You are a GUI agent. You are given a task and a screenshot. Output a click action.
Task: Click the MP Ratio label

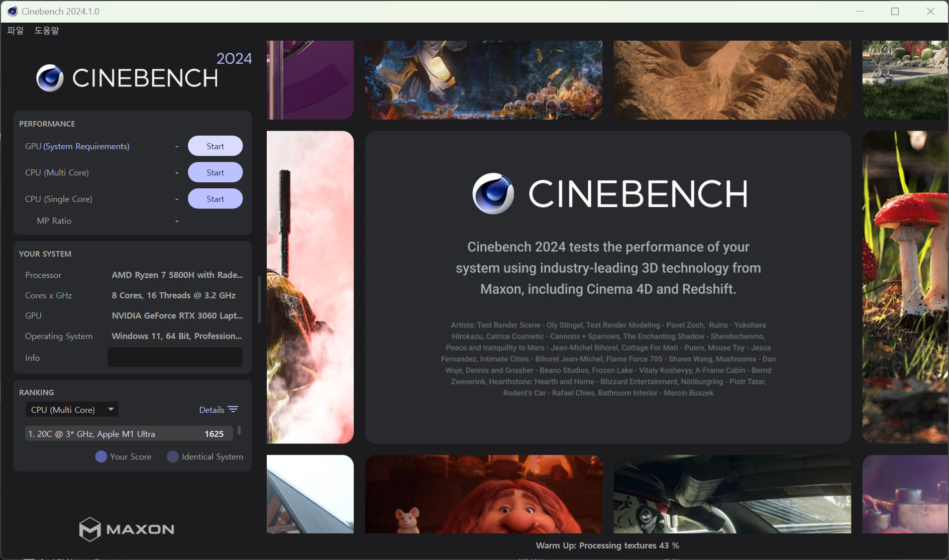(54, 220)
